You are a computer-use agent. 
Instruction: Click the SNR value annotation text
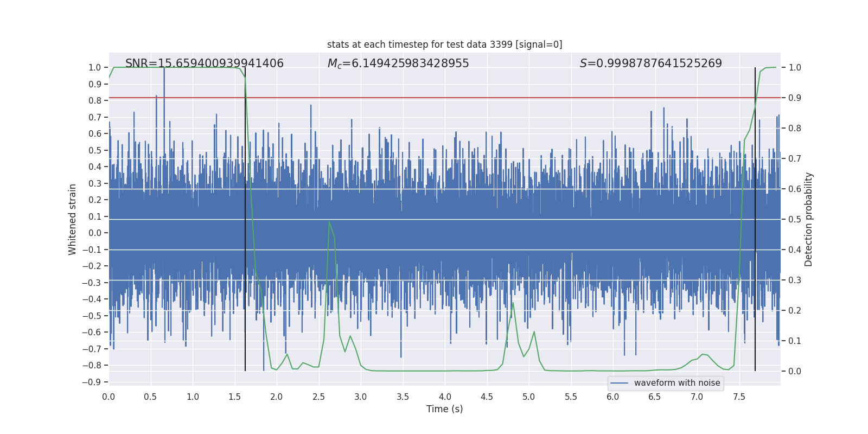click(x=204, y=63)
